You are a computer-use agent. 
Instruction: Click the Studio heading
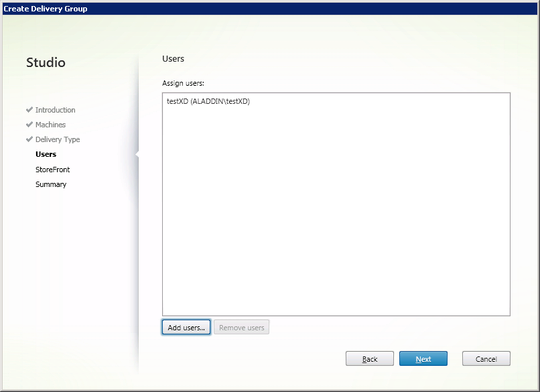pyautogui.click(x=46, y=62)
